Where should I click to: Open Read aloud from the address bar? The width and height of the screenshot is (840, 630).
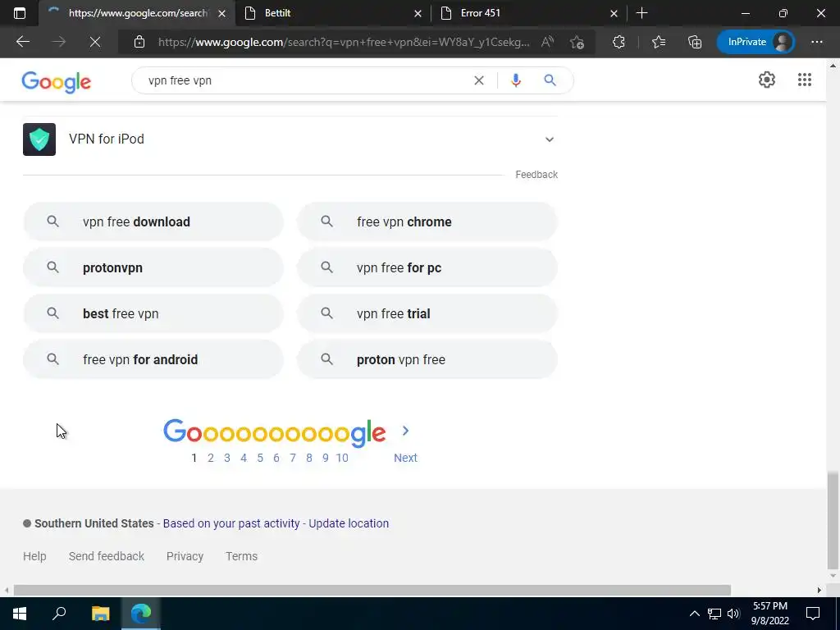tap(547, 42)
